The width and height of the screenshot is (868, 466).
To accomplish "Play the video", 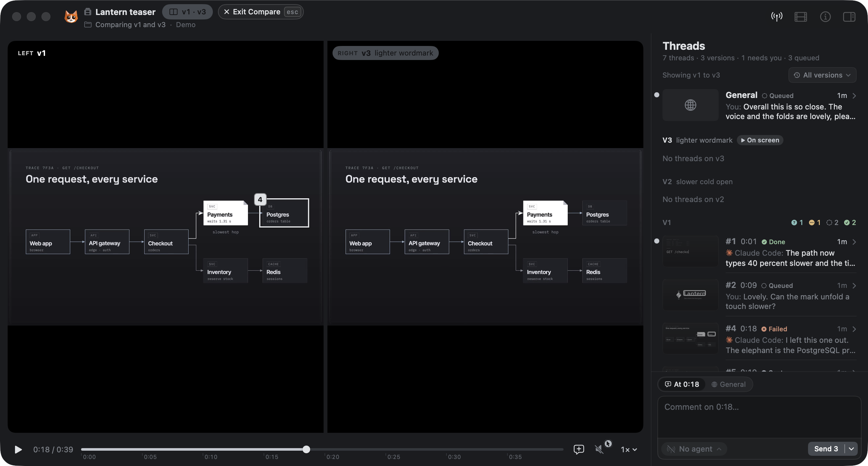I will tap(18, 449).
